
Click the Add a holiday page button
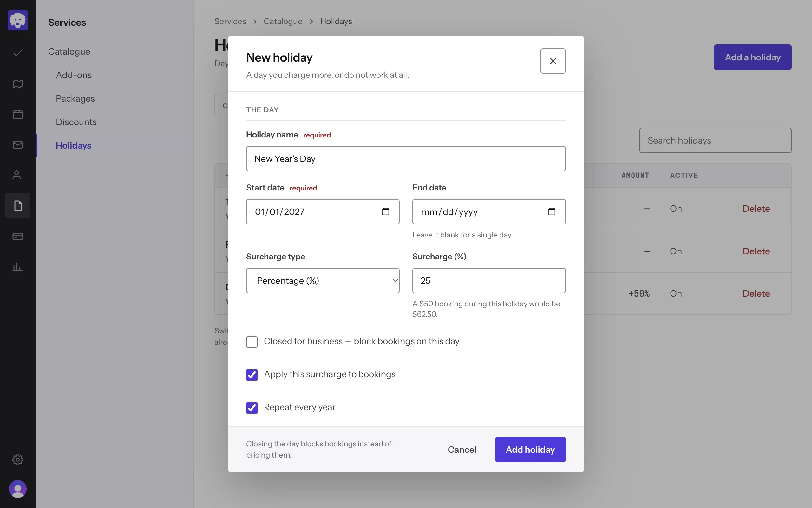point(753,57)
